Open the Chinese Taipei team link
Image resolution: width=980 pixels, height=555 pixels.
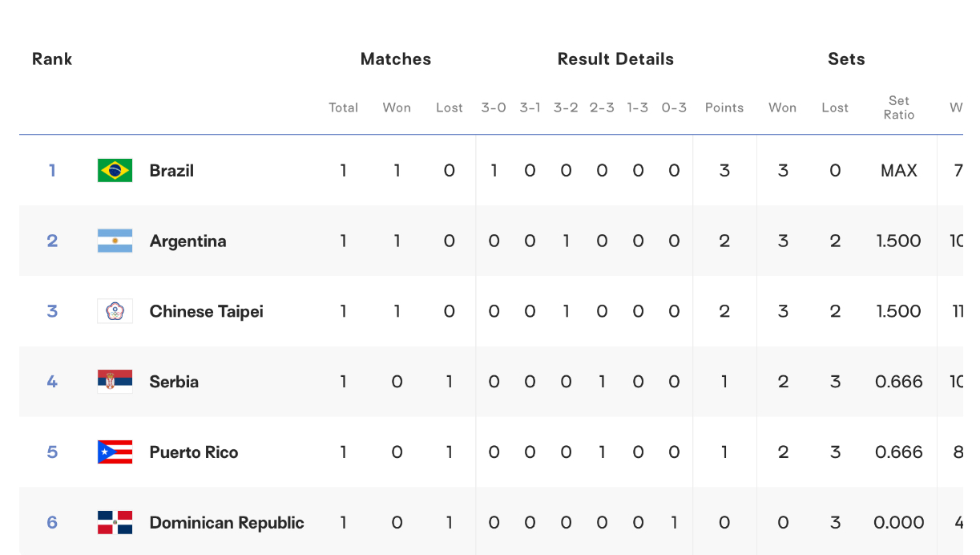tap(206, 311)
